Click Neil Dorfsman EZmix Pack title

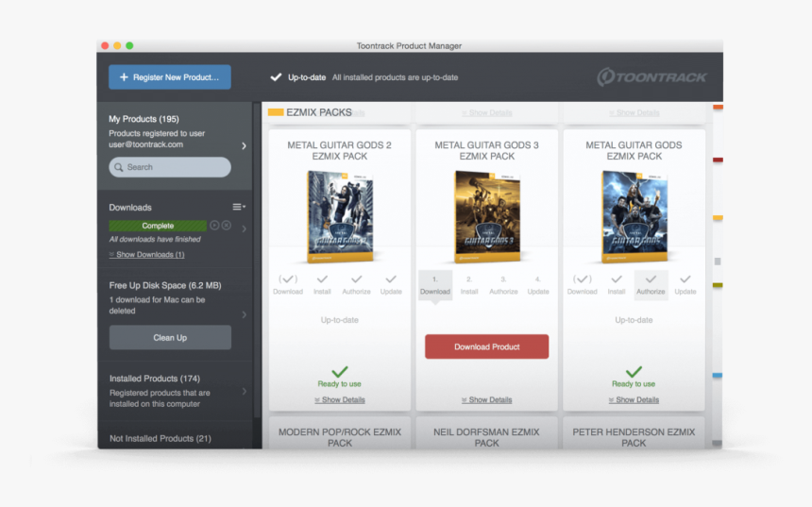pos(487,437)
